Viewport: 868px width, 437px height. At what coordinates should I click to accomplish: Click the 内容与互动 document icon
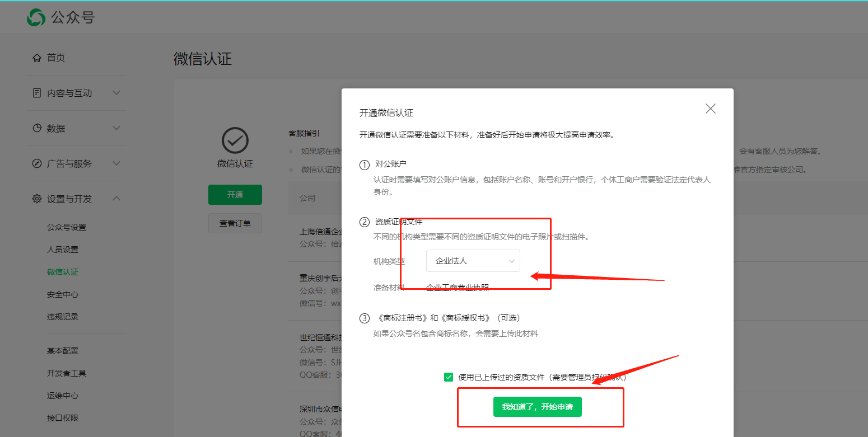pyautogui.click(x=37, y=93)
